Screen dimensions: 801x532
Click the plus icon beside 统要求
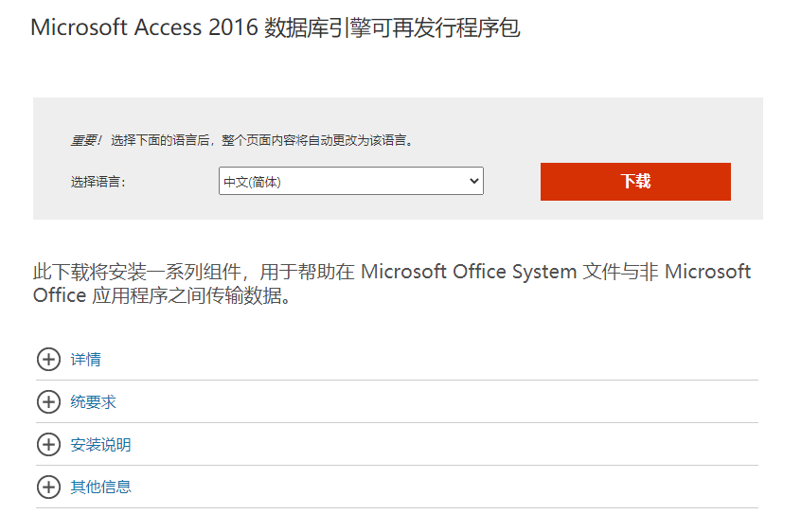click(x=47, y=402)
